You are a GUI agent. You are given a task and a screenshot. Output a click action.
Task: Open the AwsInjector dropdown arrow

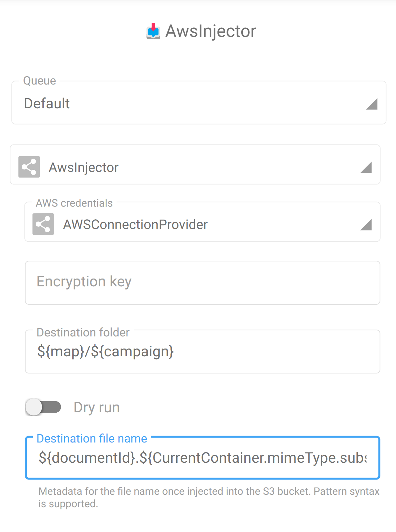366,167
